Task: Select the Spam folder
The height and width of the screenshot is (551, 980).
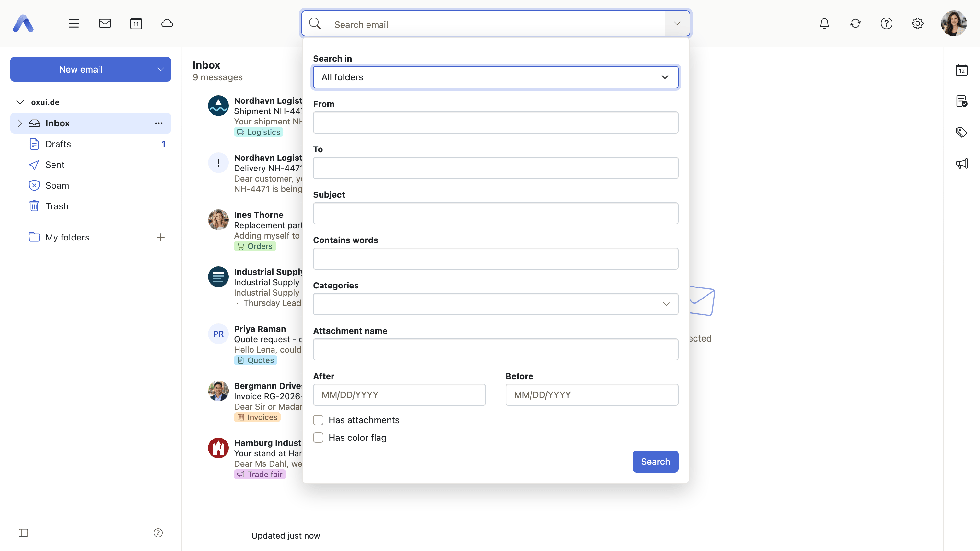Action: [x=90, y=185]
